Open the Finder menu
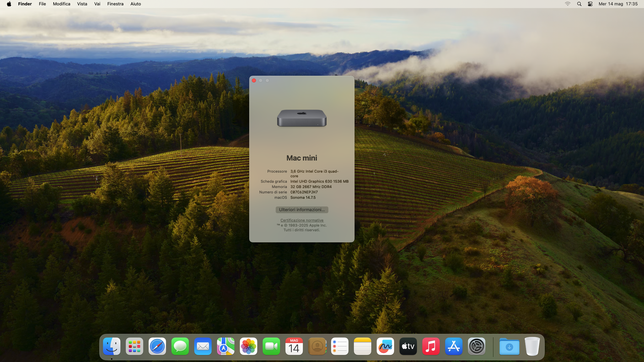The width and height of the screenshot is (644, 362). pos(25,4)
